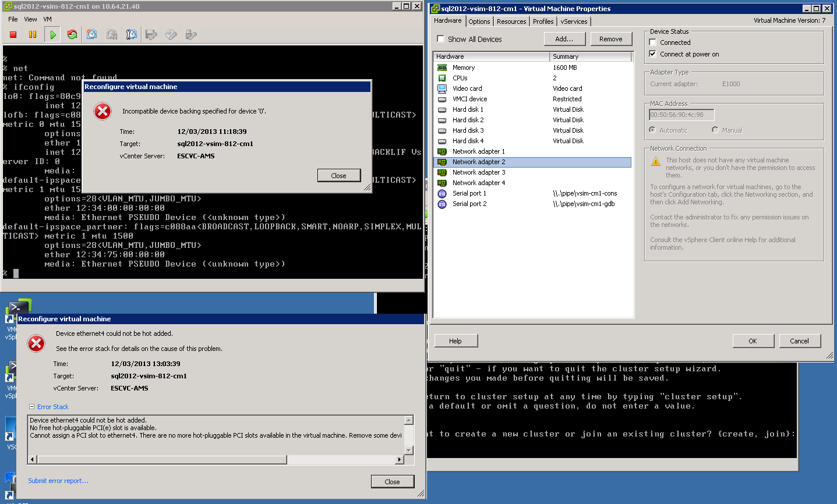Image resolution: width=837 pixels, height=504 pixels.
Task: Open the Snapshot Manager wrench-clock icon
Action: coord(132,35)
